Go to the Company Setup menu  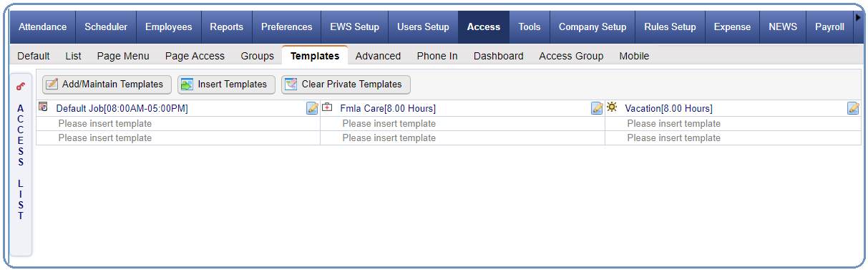tap(593, 27)
